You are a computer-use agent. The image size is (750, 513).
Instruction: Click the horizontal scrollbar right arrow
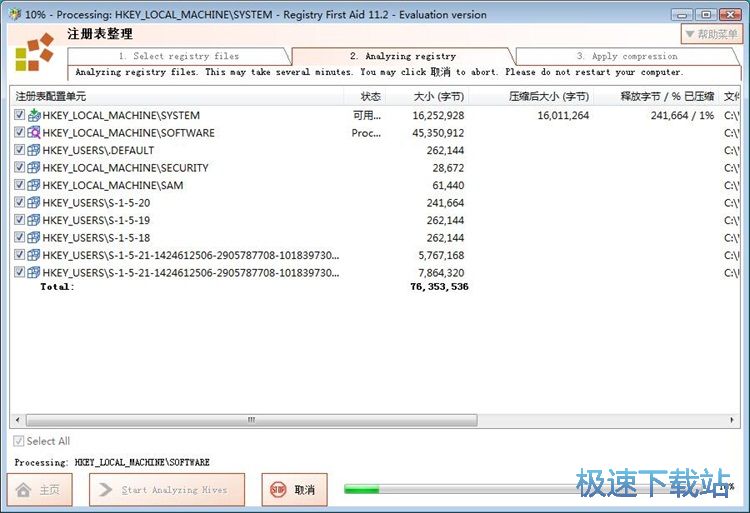coord(732,420)
